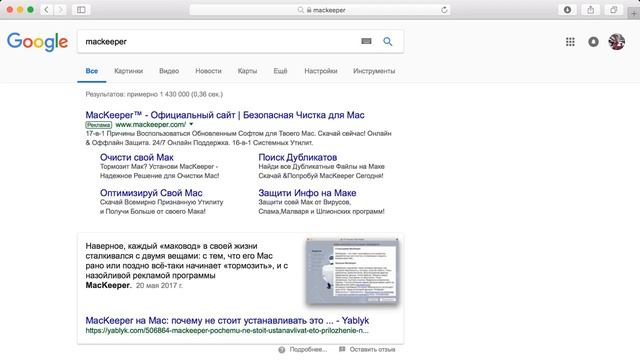Open Инструменты search tools
Viewport: 640px width, 360px height.
click(x=374, y=71)
